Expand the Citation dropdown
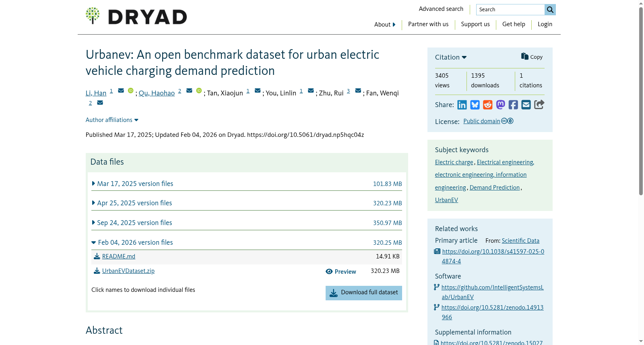Image resolution: width=644 pixels, height=345 pixels. pyautogui.click(x=451, y=58)
